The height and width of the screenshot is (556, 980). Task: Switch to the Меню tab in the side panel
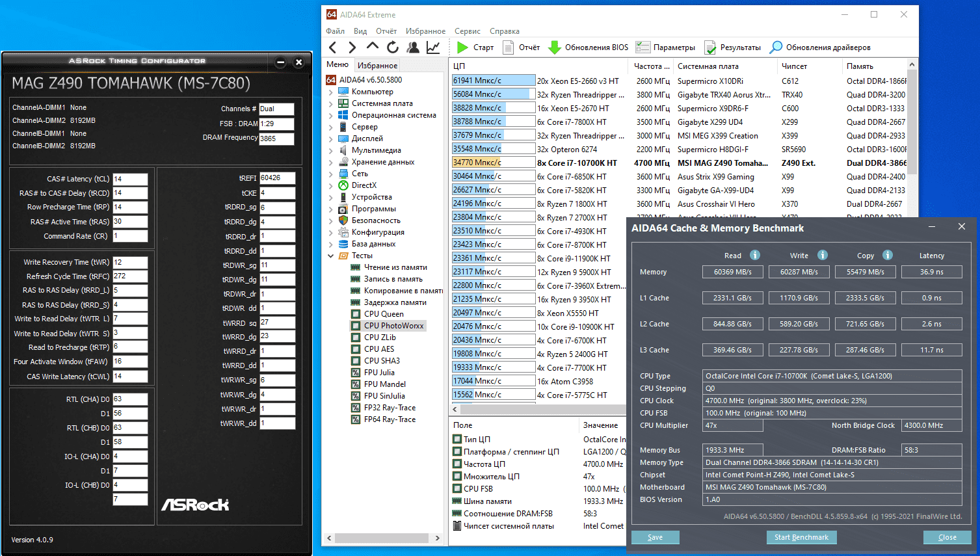coord(338,65)
